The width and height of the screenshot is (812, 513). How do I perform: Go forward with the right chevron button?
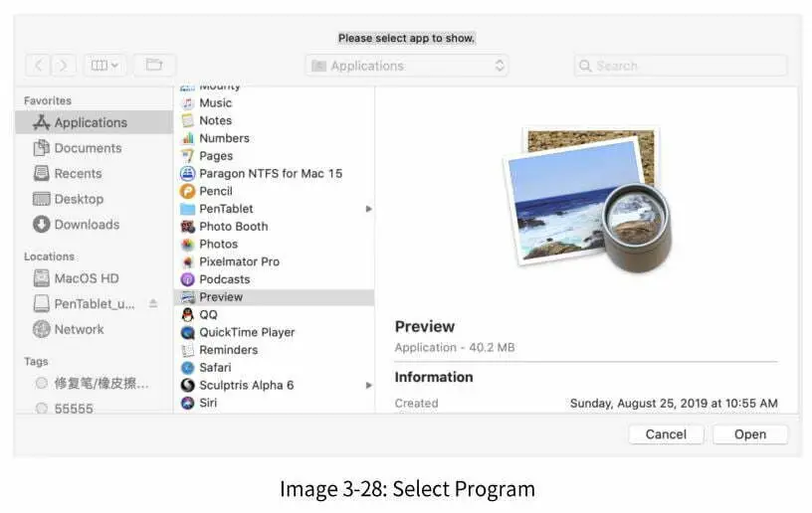pos(63,66)
